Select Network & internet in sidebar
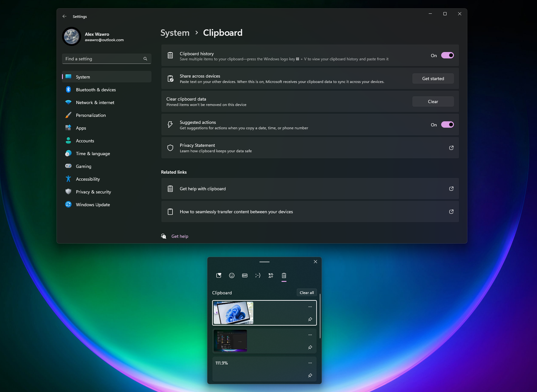The height and width of the screenshot is (392, 537). tap(107, 102)
